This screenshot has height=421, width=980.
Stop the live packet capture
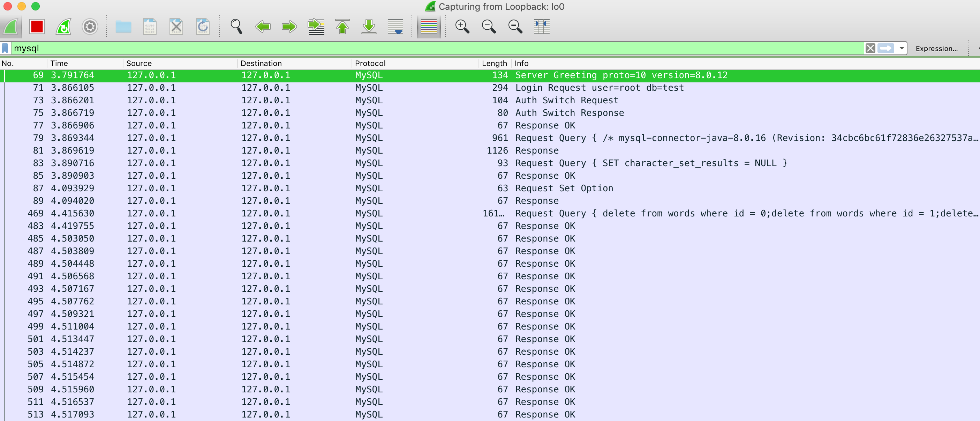[x=37, y=27]
